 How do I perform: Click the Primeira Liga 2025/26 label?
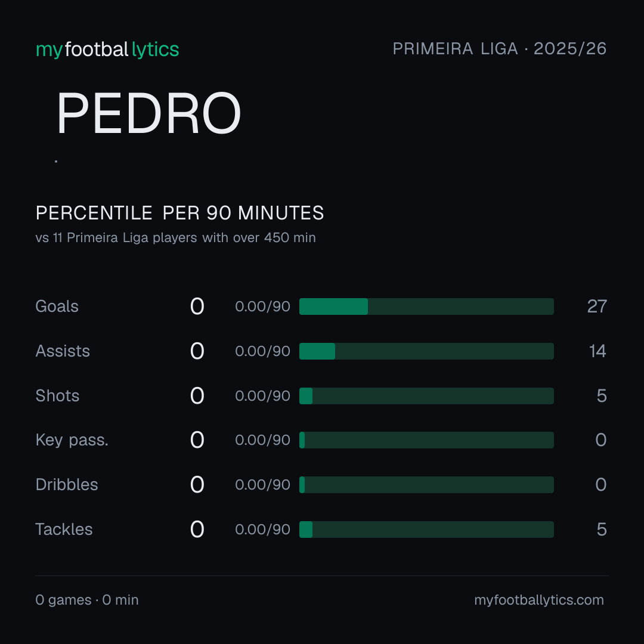(500, 49)
